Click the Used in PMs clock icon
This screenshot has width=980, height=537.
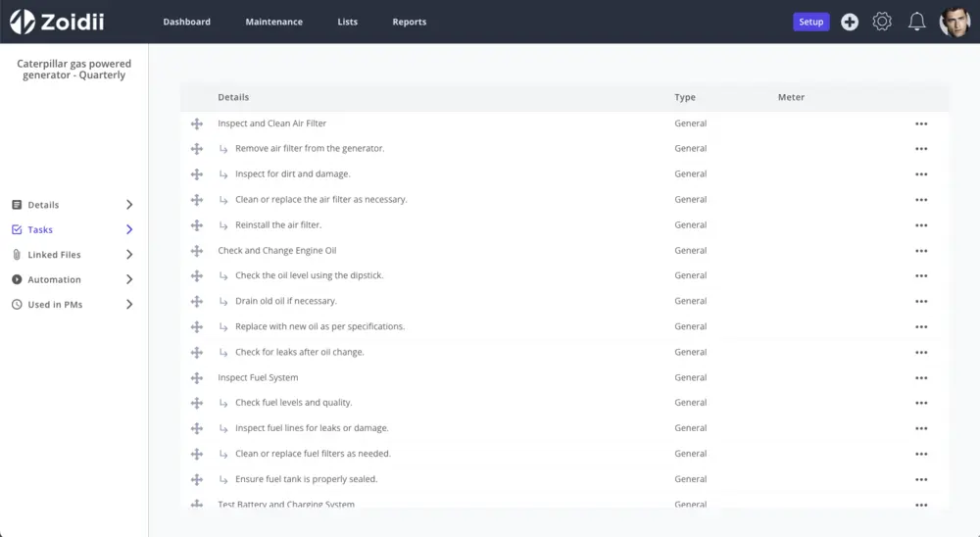click(17, 305)
